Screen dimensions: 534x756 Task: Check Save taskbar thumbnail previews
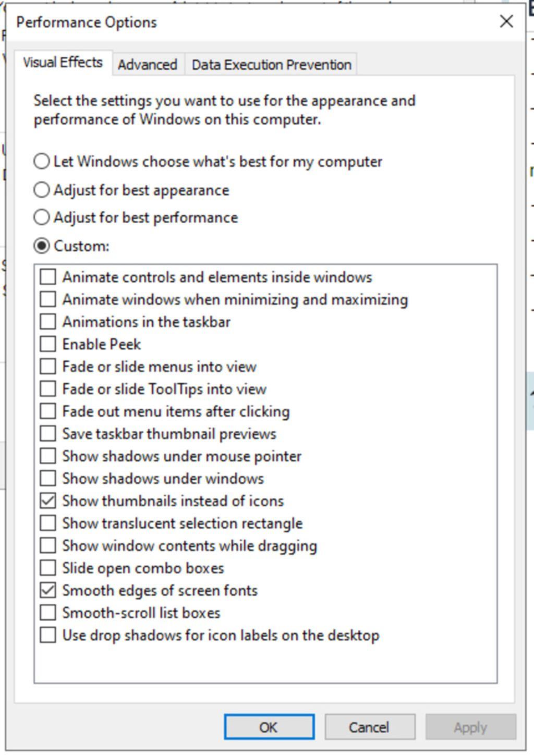point(48,434)
